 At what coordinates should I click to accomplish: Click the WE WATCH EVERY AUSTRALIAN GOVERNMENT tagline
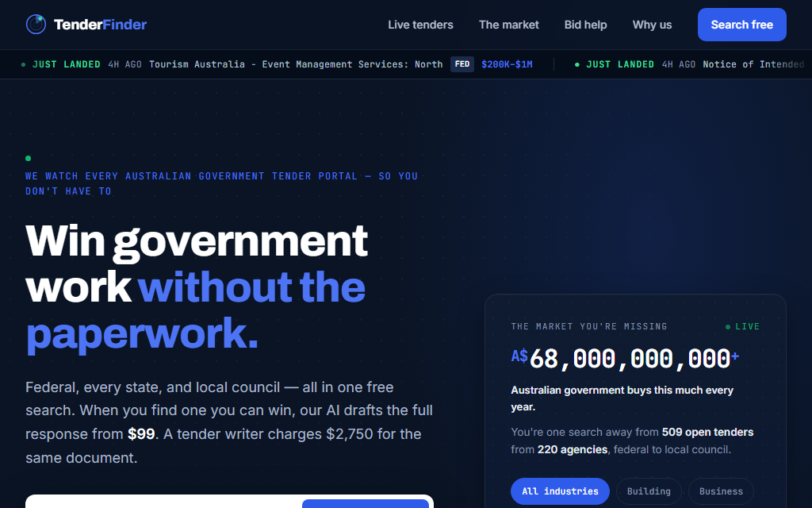tap(222, 183)
